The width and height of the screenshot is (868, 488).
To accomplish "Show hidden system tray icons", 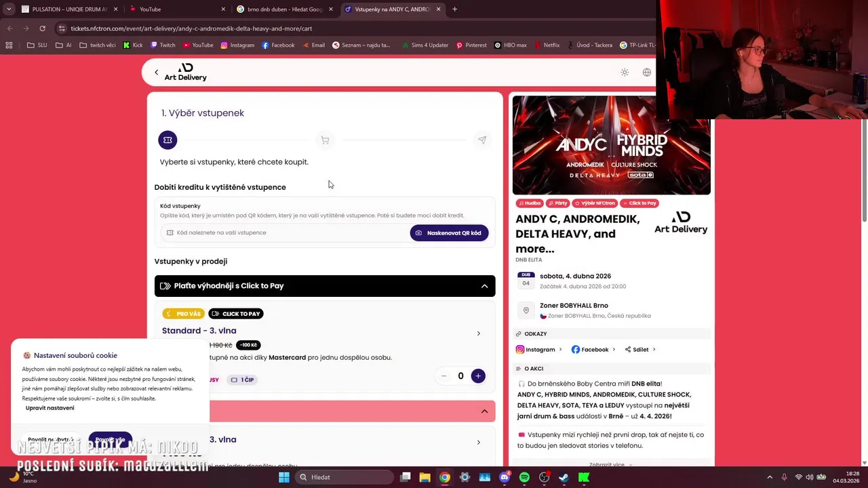I will 770,477.
